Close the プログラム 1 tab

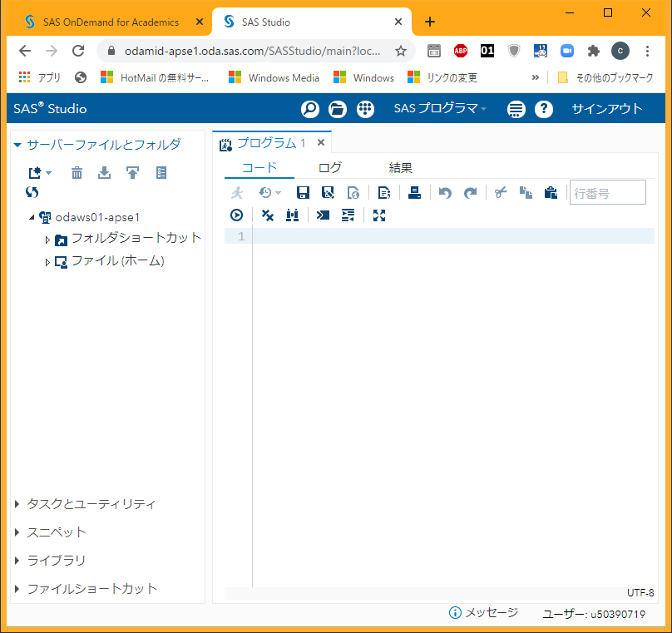tap(320, 143)
